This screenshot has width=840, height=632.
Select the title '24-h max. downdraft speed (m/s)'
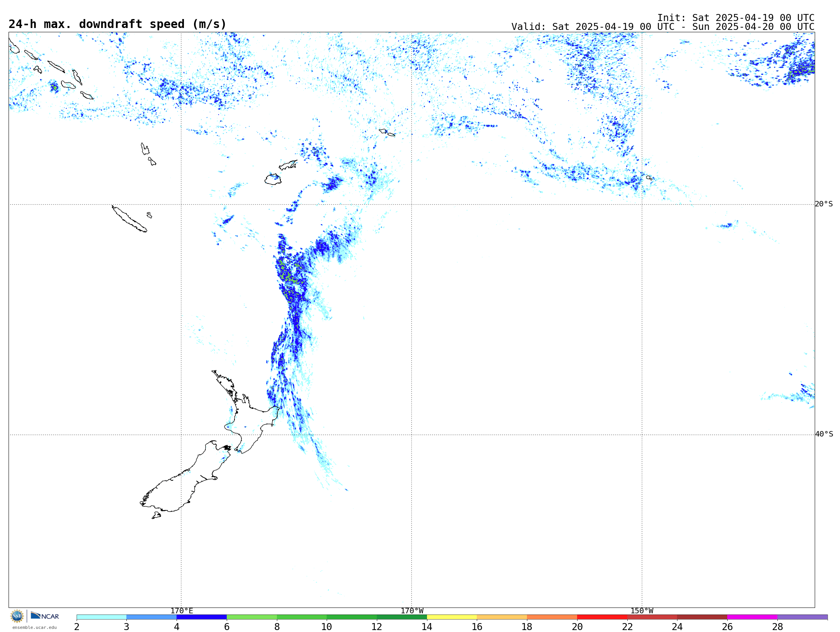coord(117,24)
